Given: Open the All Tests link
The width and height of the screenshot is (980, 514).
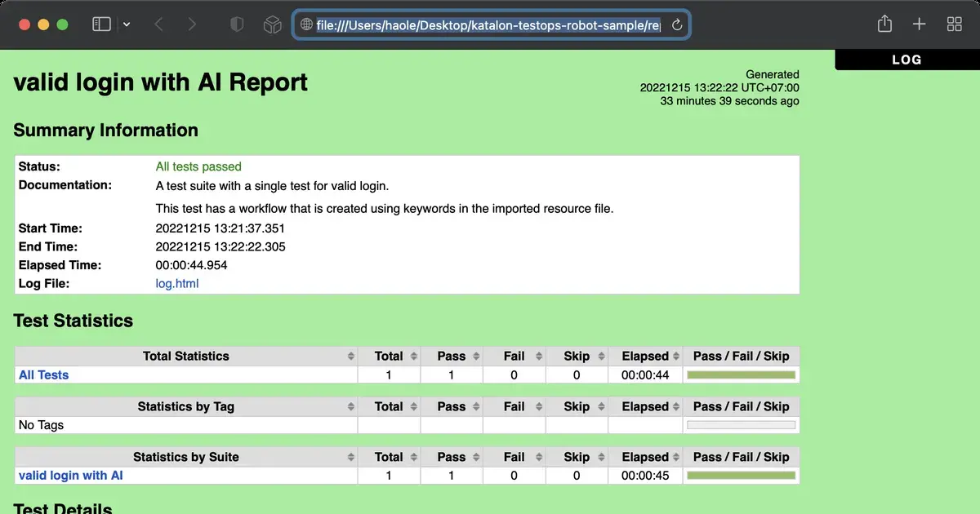Looking at the screenshot, I should [x=43, y=375].
